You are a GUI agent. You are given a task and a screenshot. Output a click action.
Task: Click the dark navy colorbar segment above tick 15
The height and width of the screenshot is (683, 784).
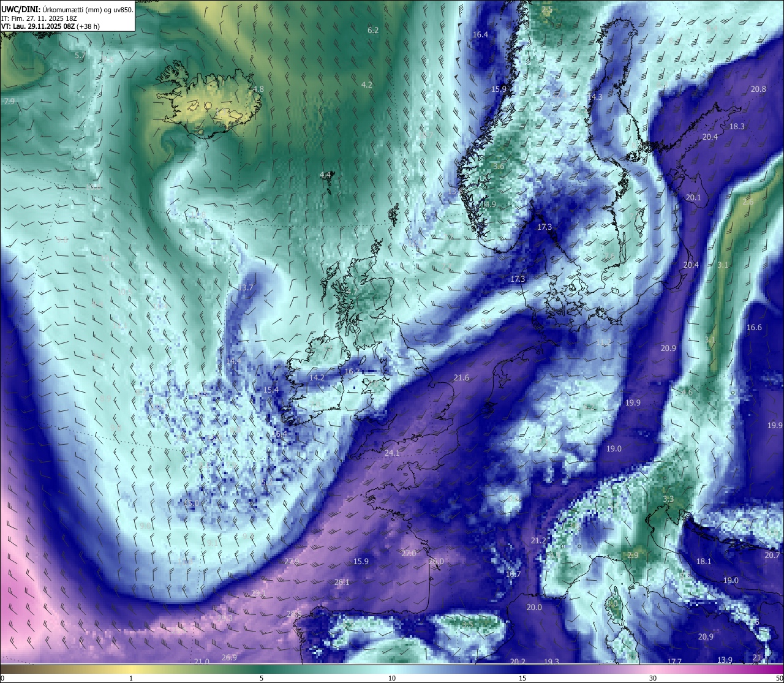(x=522, y=668)
